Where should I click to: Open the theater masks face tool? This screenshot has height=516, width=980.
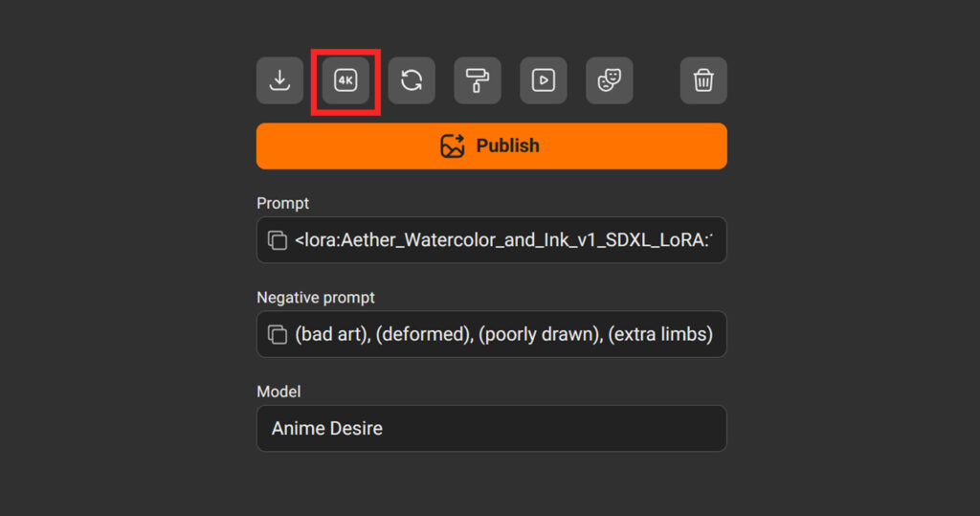click(x=609, y=80)
